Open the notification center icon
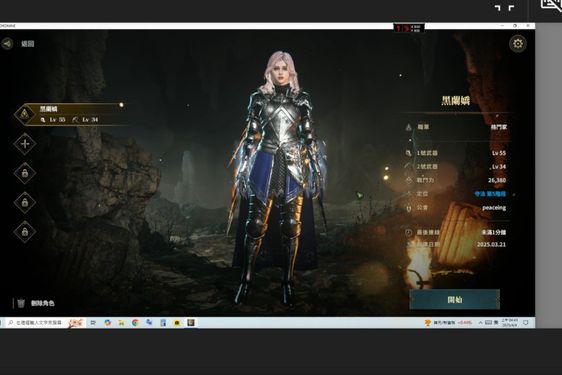Viewport: 562px width, 375px height. 525,323
